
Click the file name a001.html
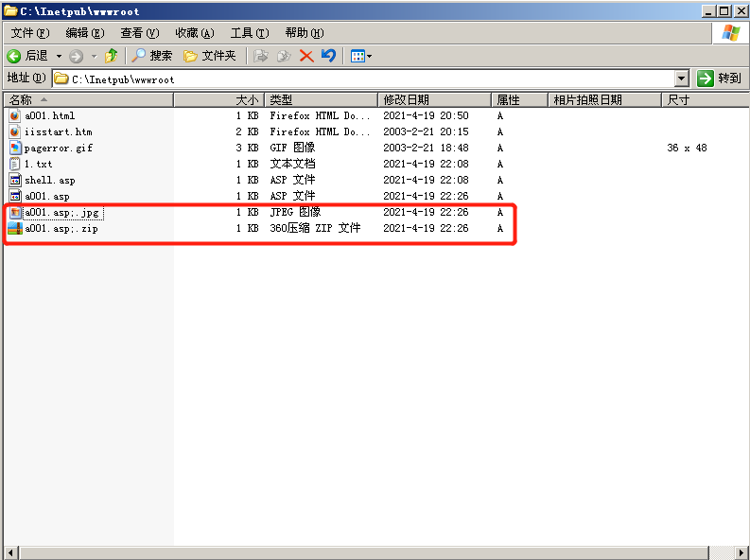coord(50,115)
